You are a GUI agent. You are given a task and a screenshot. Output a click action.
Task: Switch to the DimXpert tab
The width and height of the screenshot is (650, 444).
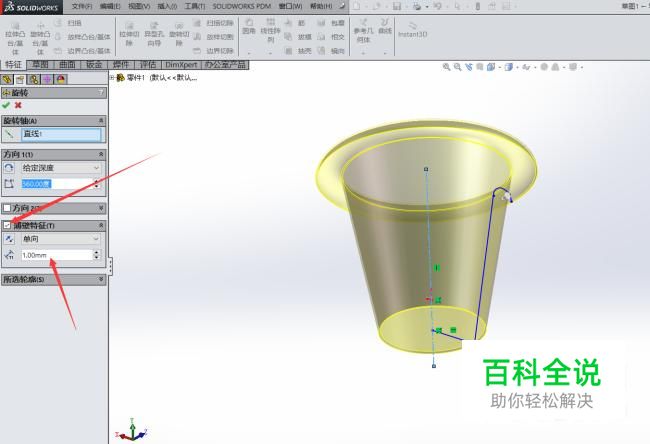(x=181, y=65)
